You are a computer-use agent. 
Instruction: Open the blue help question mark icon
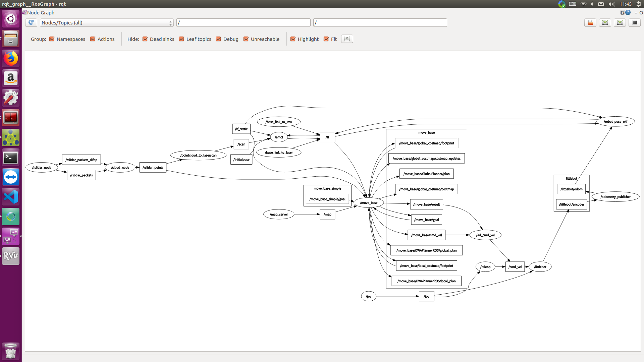point(628,12)
